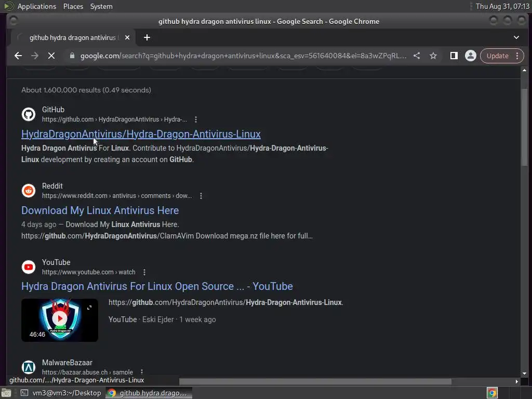The width and height of the screenshot is (532, 399).
Task: Click the MalwareBazaar site name
Action: tap(67, 363)
